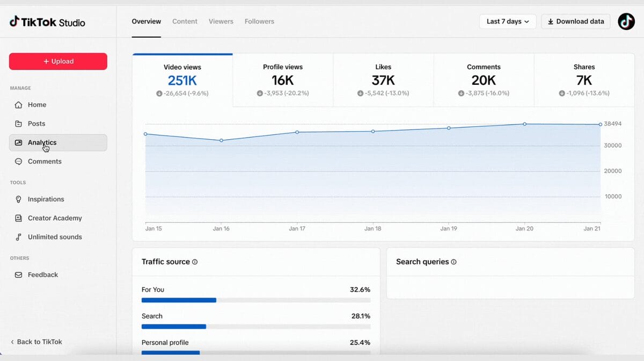Open the Followers tab

(259, 21)
